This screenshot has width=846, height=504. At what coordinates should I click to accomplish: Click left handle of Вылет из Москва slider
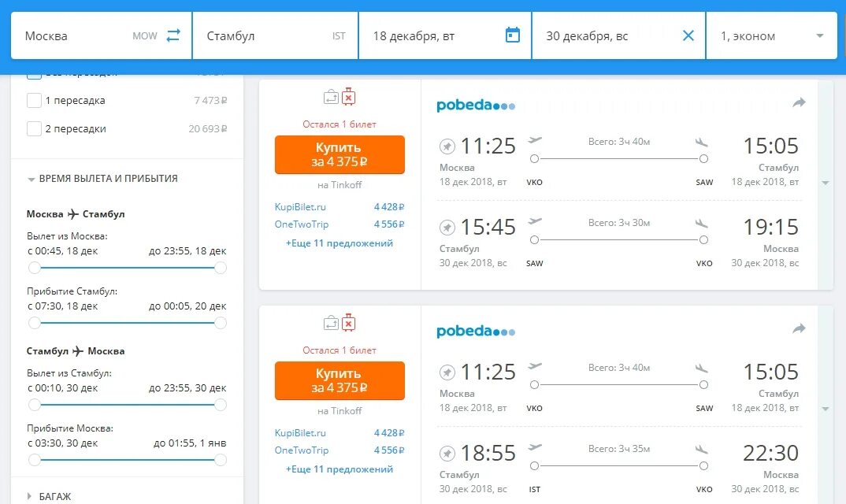(x=35, y=268)
